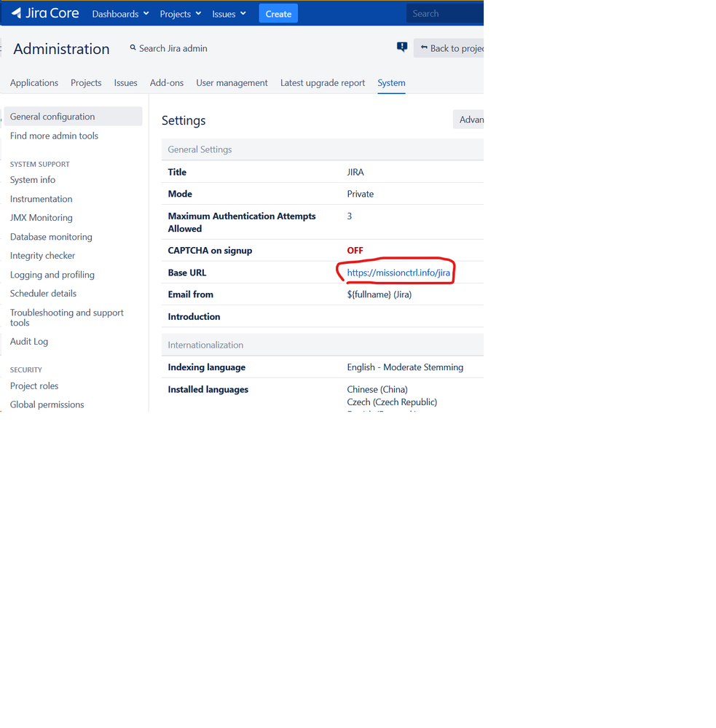Open Database monitoring
This screenshot has height=728, width=716.
pos(51,237)
